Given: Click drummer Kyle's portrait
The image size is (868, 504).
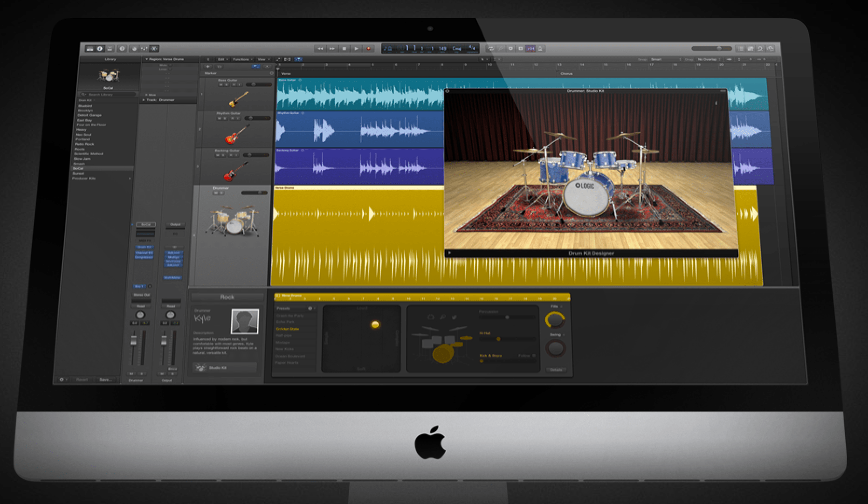Looking at the screenshot, I should coord(245,321).
